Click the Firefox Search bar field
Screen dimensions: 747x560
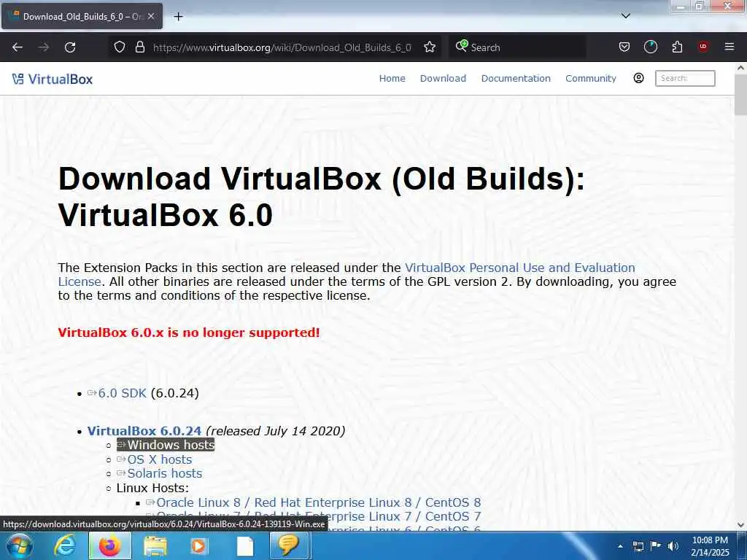(517, 47)
